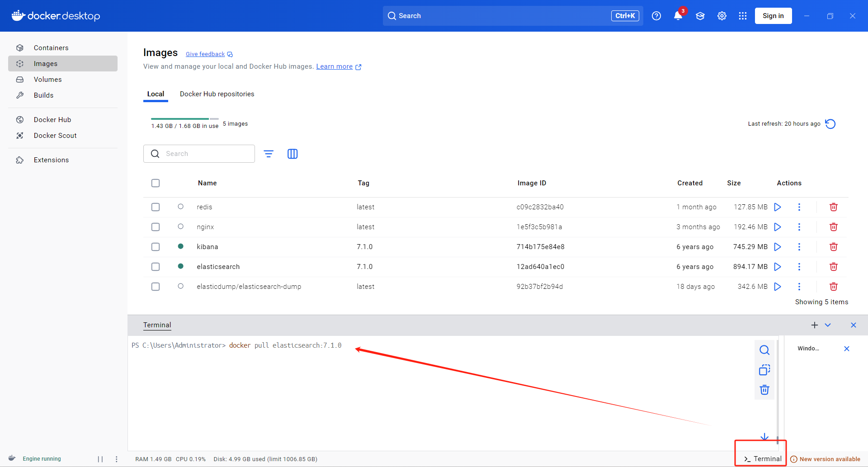Image resolution: width=868 pixels, height=467 pixels.
Task: Open more actions menu for redis
Action: coord(799,207)
